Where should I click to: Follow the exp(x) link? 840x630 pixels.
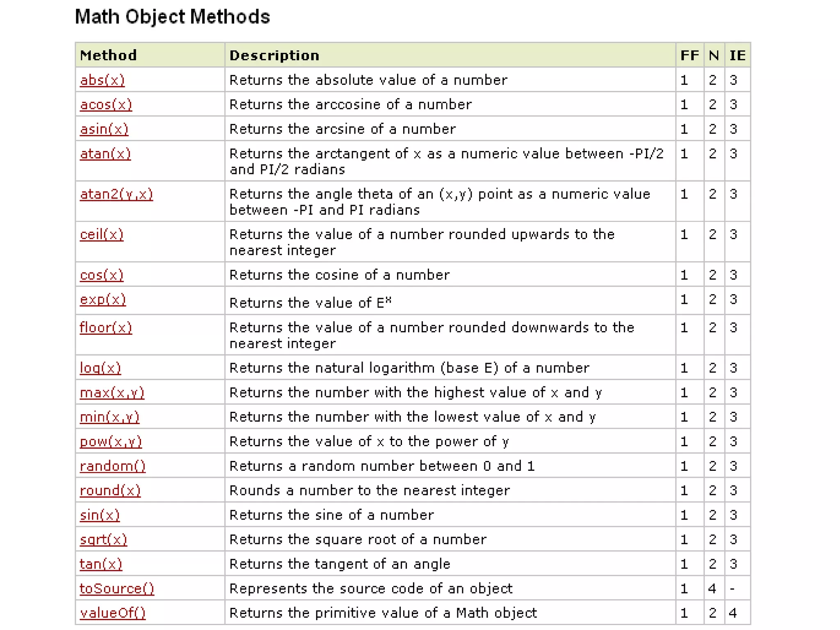103,299
